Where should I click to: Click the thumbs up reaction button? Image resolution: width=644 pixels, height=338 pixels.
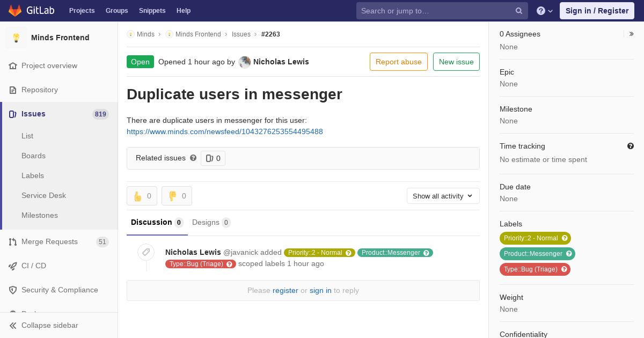tap(142, 196)
